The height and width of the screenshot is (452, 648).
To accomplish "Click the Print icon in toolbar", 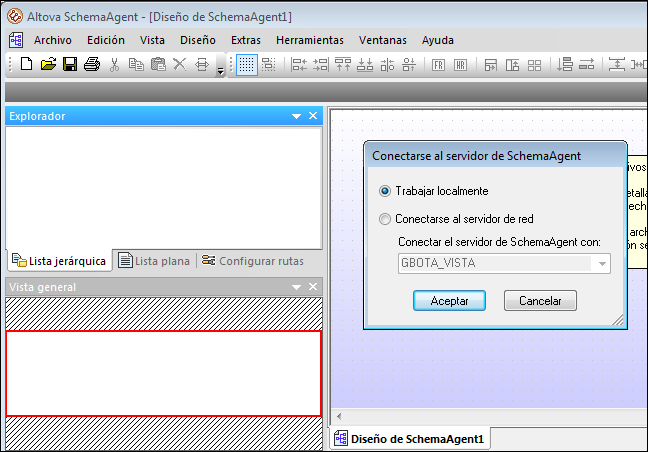I will [92, 64].
